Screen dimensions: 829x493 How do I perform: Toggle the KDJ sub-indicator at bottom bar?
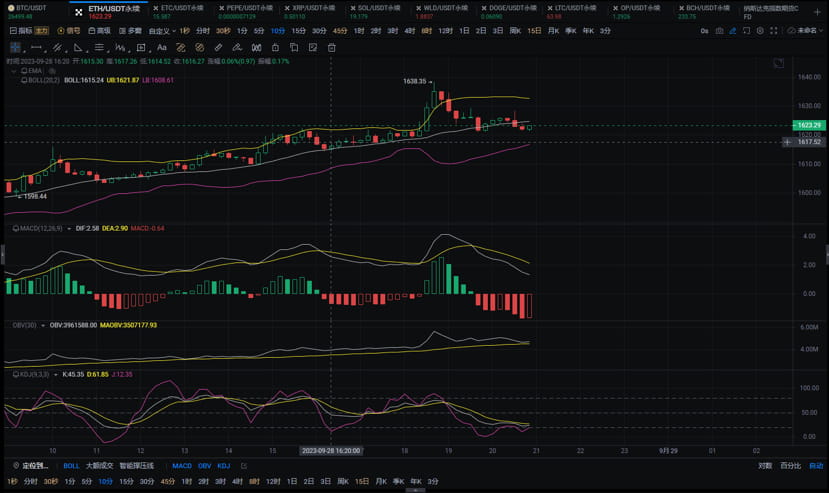pyautogui.click(x=224, y=466)
